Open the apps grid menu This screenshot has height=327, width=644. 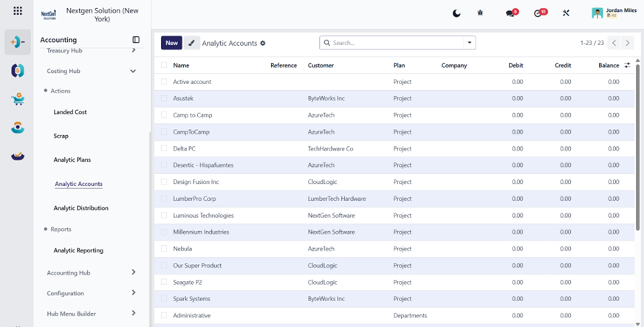coord(18,10)
